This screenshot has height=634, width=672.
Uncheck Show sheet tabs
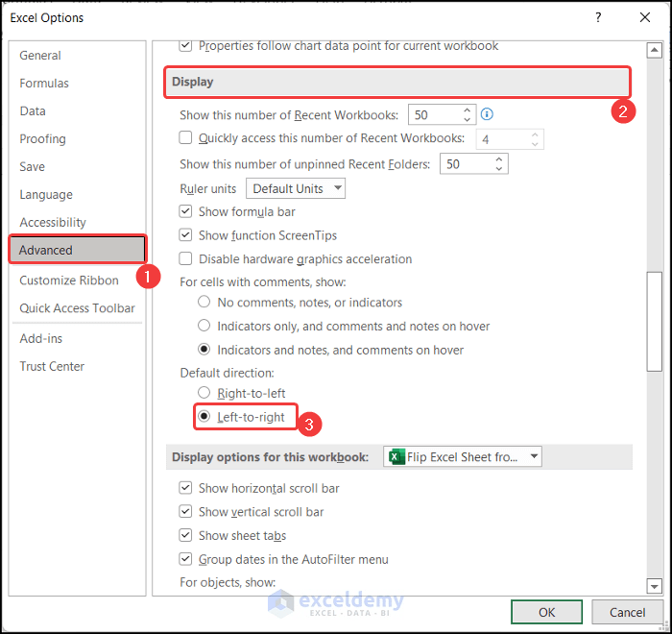(x=185, y=535)
